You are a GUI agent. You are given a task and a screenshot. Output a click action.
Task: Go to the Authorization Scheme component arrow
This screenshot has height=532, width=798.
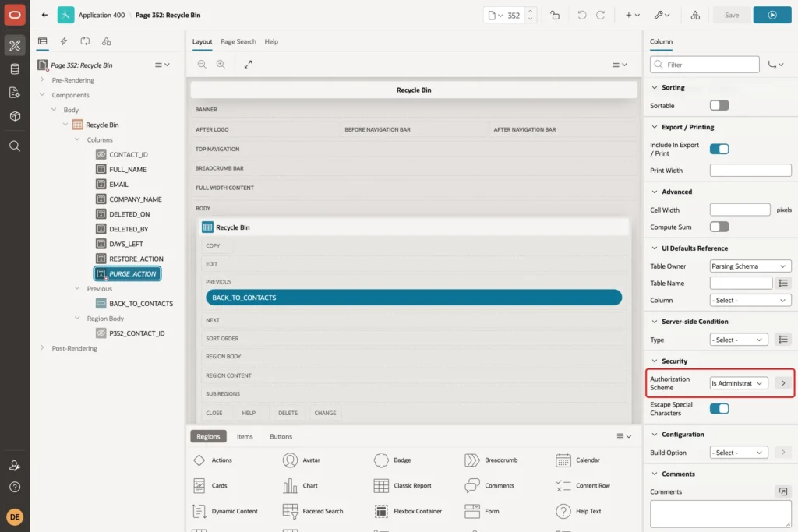(x=783, y=383)
